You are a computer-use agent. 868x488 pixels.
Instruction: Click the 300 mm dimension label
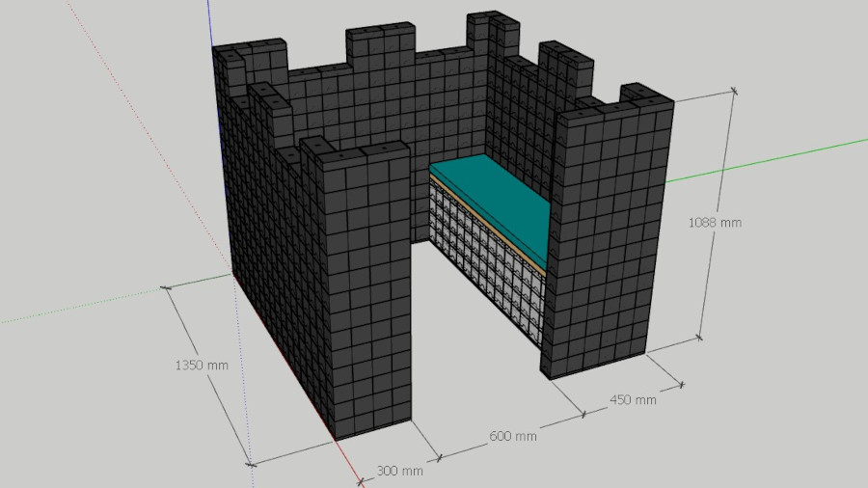pos(399,472)
